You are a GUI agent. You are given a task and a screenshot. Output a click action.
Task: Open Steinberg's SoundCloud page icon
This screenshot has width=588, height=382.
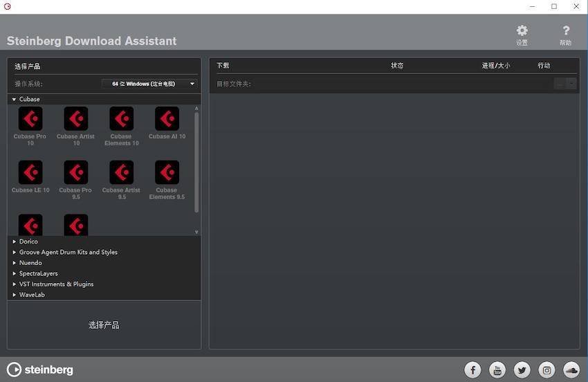(x=571, y=370)
